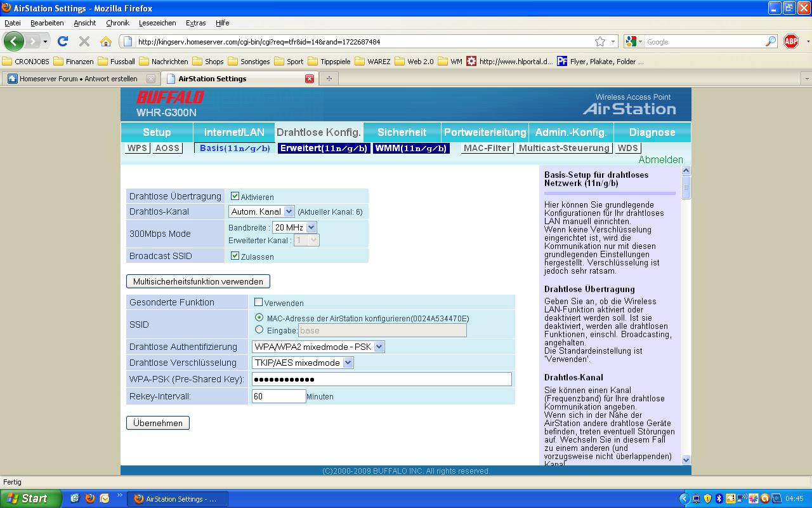This screenshot has height=508, width=812.
Task: Reload the AirStation page
Action: (x=62, y=41)
